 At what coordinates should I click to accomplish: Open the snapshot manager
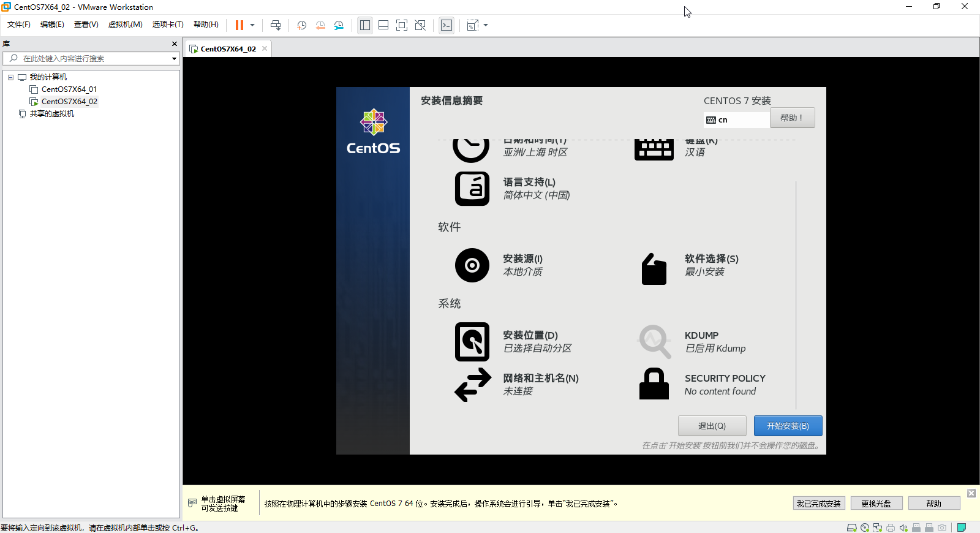click(339, 25)
